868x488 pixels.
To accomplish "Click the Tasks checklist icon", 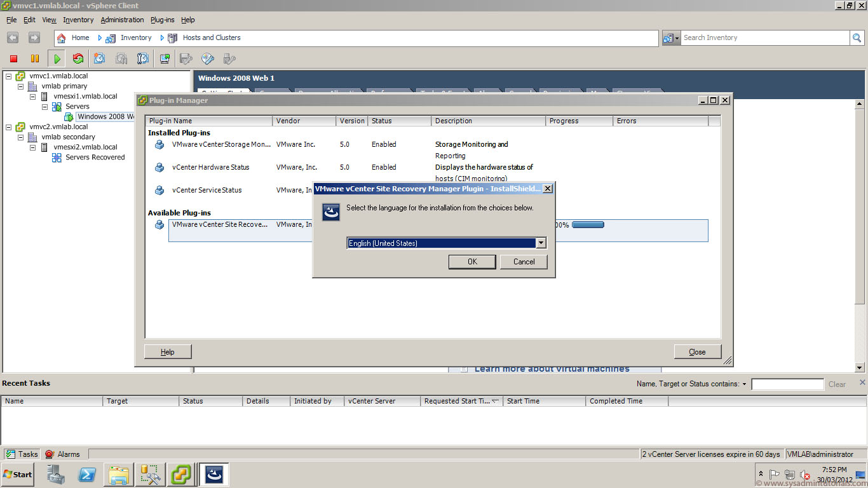I will pos(10,454).
